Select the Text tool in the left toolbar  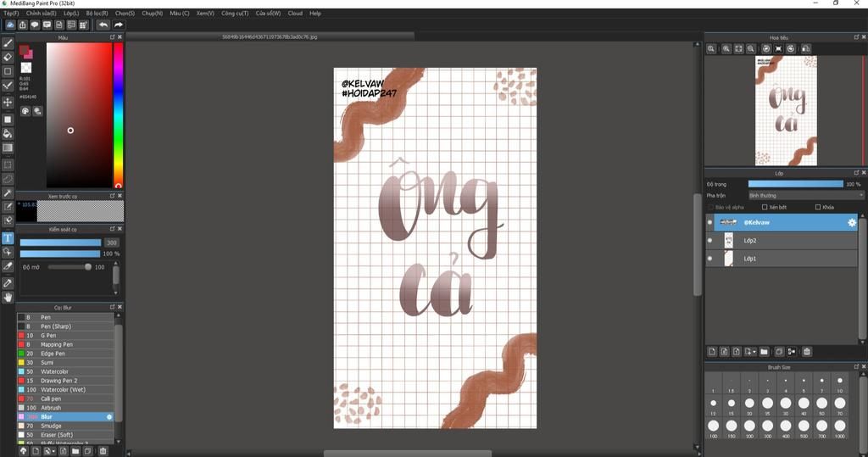point(8,237)
